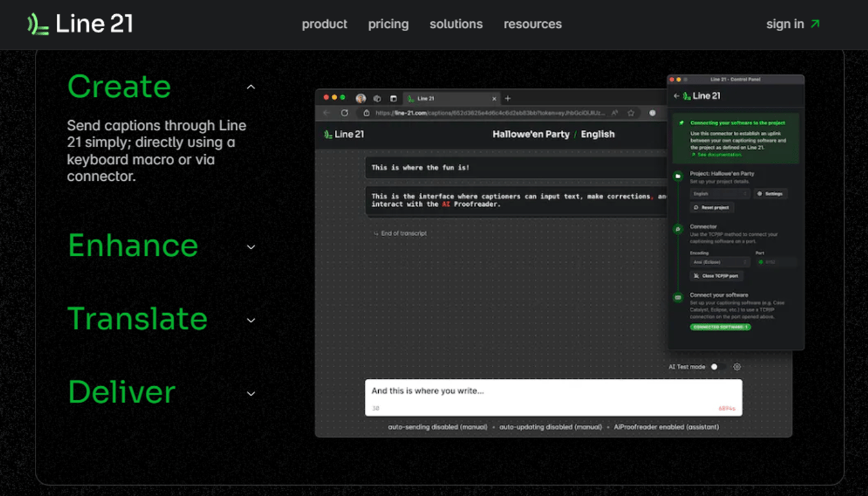Click the folder step icon for Project
This screenshot has height=496, width=868.
coord(678,176)
